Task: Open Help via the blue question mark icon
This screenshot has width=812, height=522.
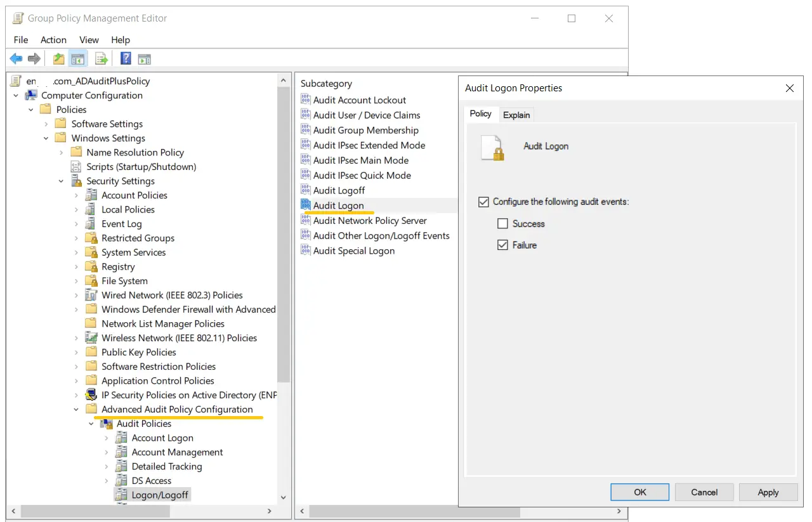Action: [x=124, y=58]
